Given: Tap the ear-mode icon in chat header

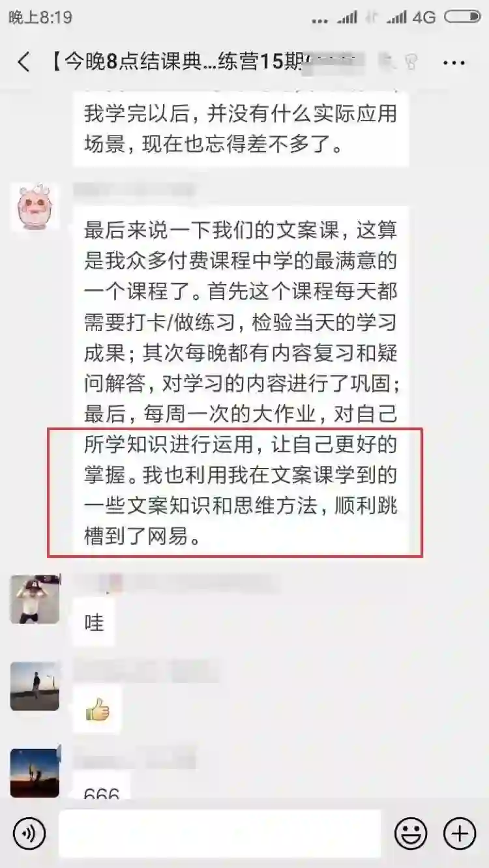Looking at the screenshot, I should (x=411, y=63).
